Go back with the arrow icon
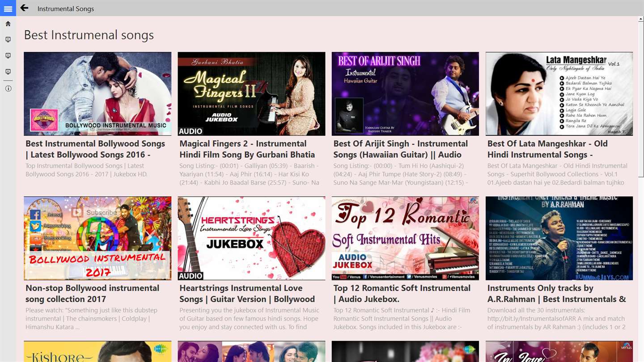The height and width of the screenshot is (362, 644). 24,8
